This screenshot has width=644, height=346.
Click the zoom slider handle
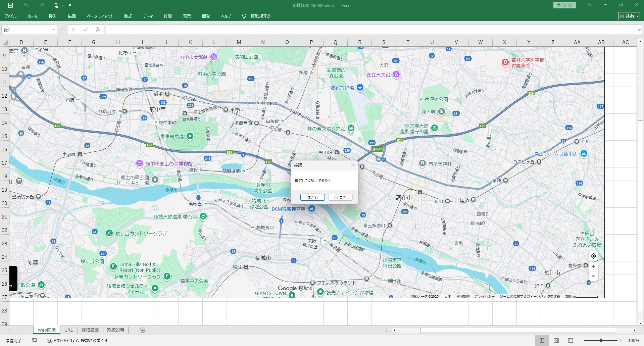click(x=601, y=340)
